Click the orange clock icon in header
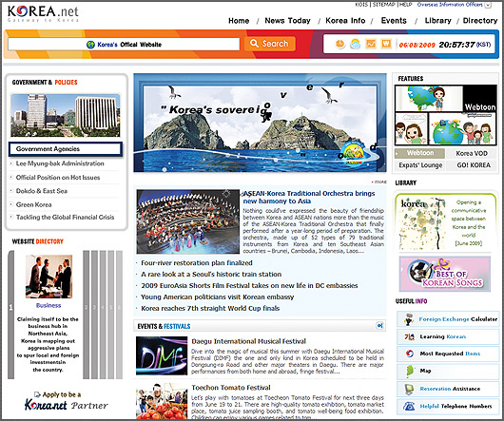 (x=339, y=44)
